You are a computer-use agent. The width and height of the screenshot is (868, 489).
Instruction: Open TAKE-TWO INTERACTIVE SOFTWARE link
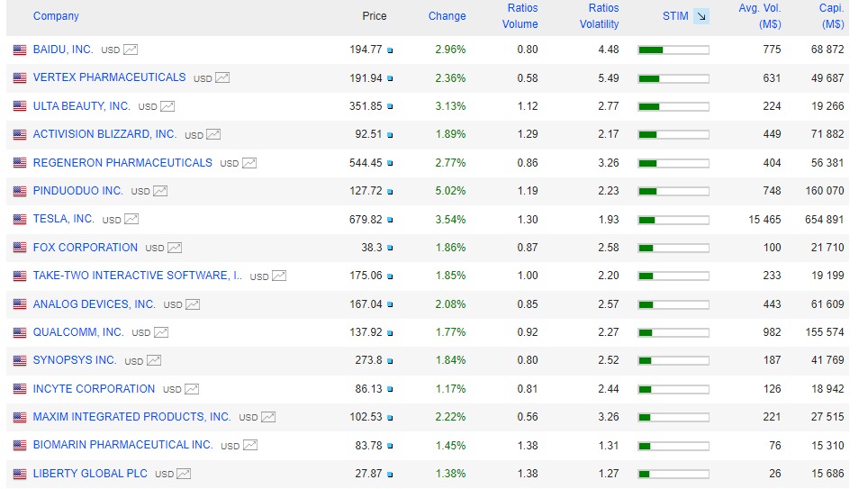tap(137, 276)
